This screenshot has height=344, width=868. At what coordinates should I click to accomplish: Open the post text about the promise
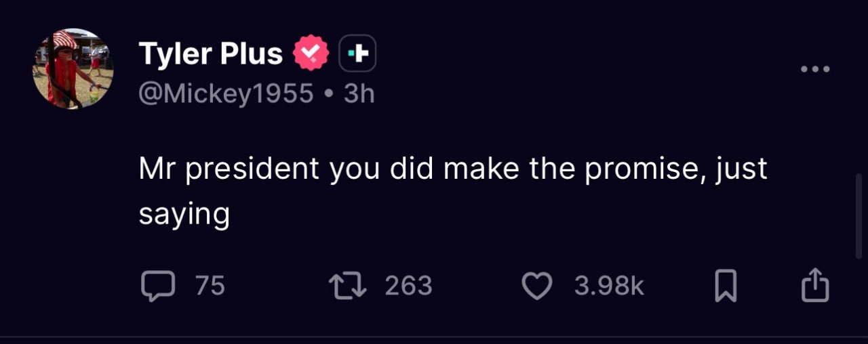pos(452,169)
